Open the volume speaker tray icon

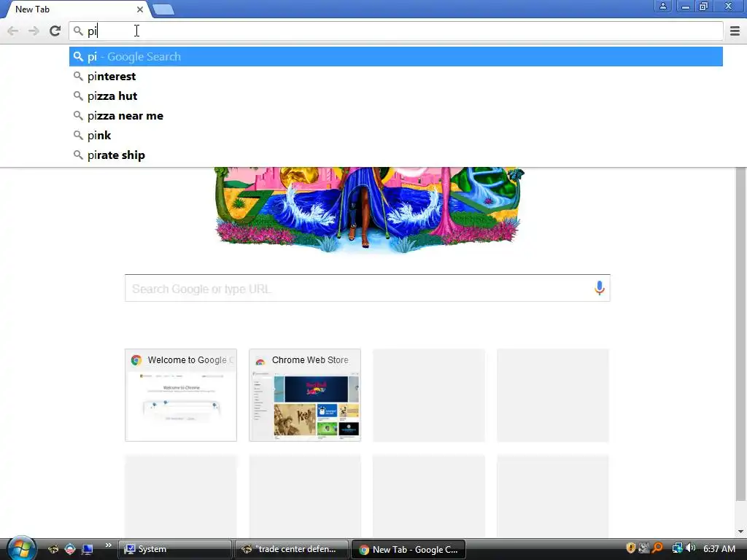pos(690,548)
